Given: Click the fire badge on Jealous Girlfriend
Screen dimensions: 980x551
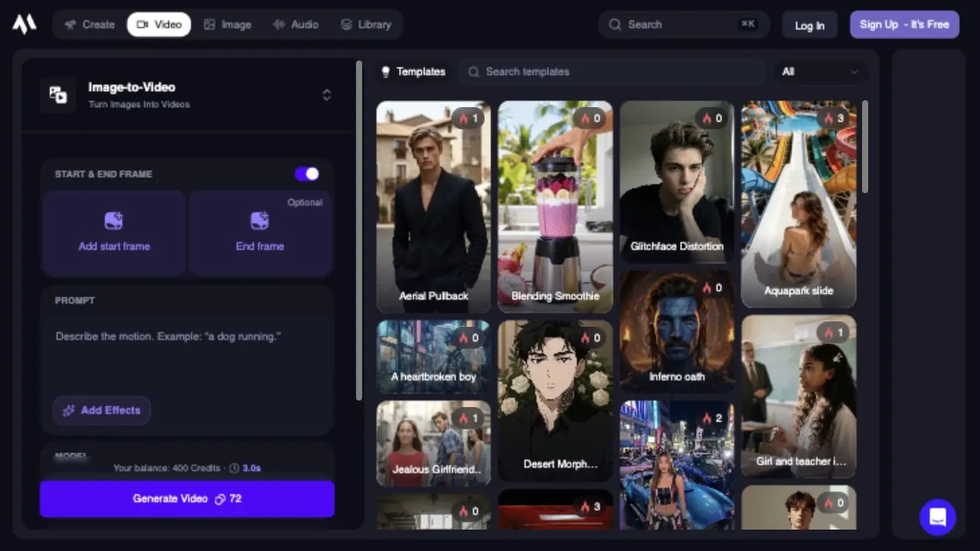Looking at the screenshot, I should (469, 419).
